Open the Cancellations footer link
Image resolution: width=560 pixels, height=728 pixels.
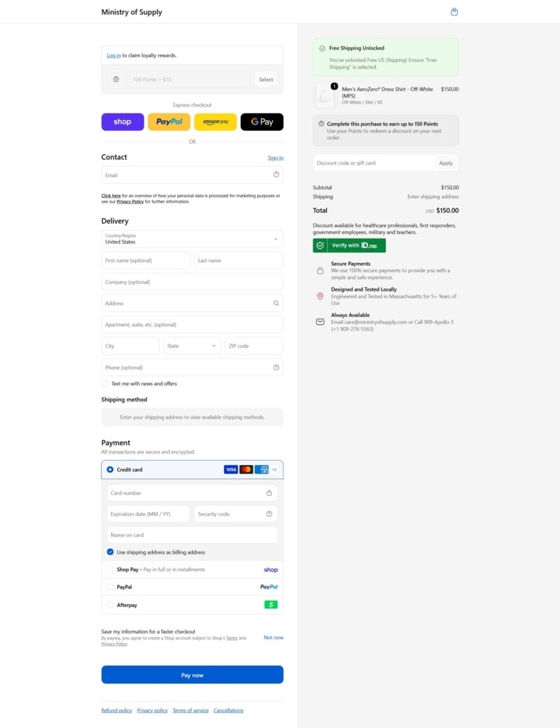pyautogui.click(x=228, y=710)
